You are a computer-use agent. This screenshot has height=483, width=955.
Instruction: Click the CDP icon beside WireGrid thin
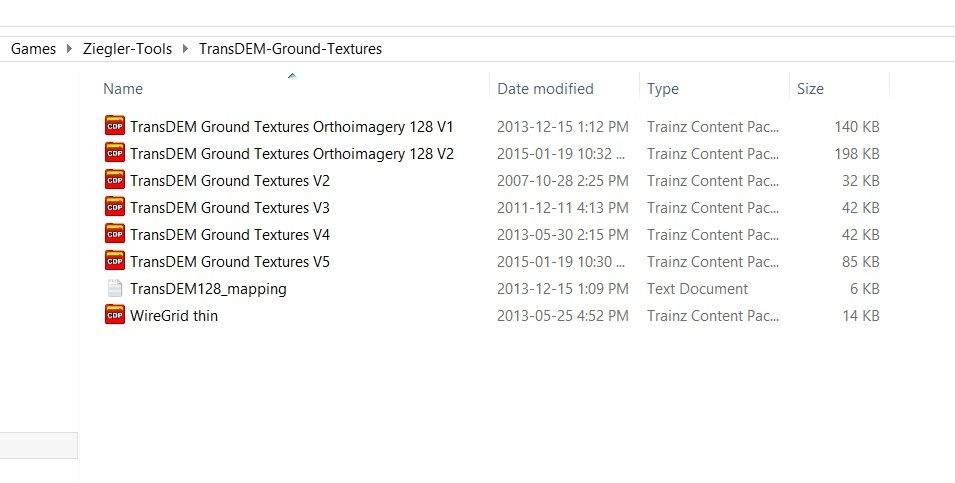point(114,316)
